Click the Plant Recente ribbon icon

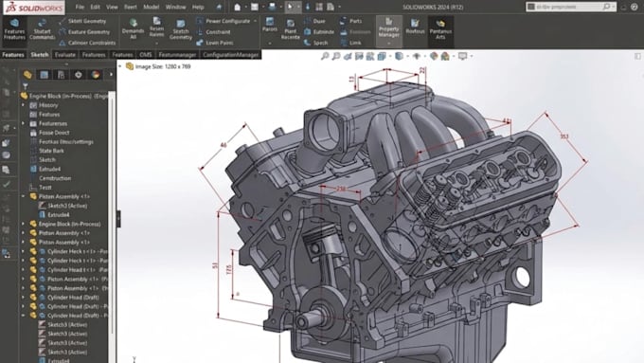click(x=291, y=28)
